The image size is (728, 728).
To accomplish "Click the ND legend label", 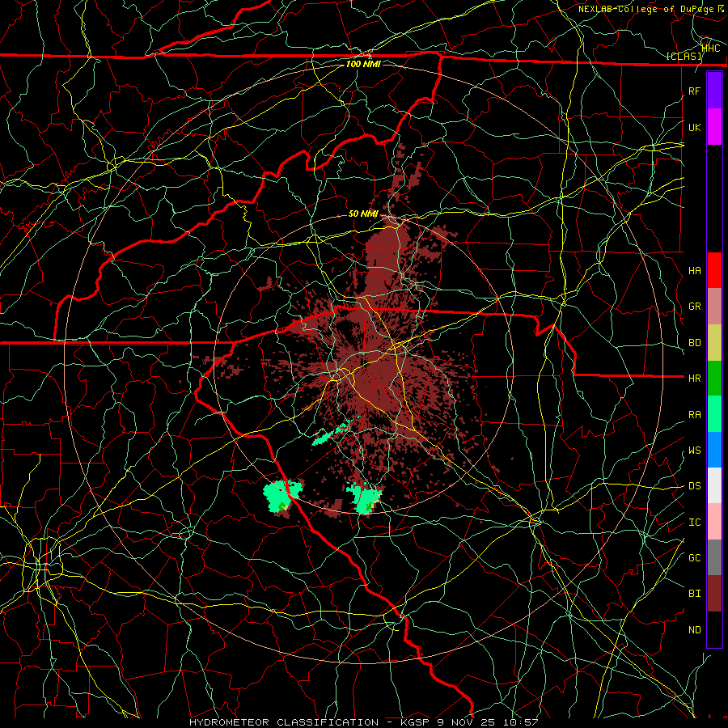I will pos(695,630).
